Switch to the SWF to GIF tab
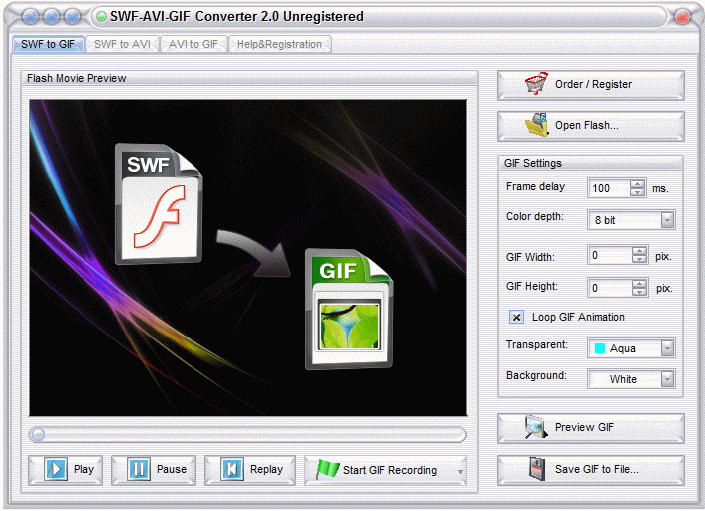The width and height of the screenshot is (705, 511). click(48, 44)
